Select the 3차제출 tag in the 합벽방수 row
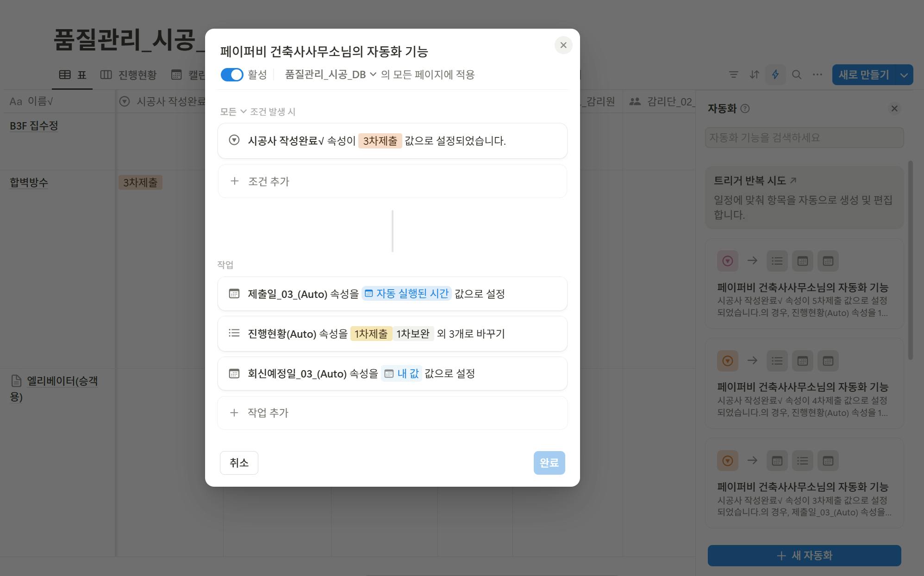This screenshot has width=924, height=576. (x=140, y=182)
